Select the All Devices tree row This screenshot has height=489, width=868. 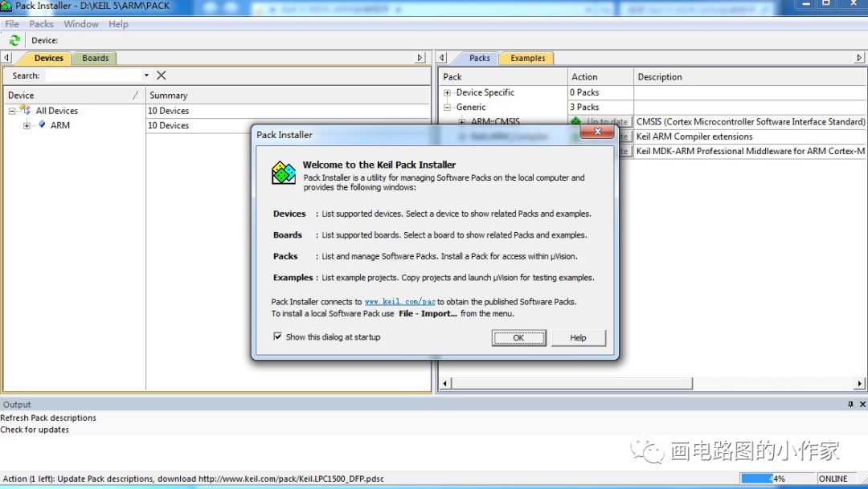point(56,111)
